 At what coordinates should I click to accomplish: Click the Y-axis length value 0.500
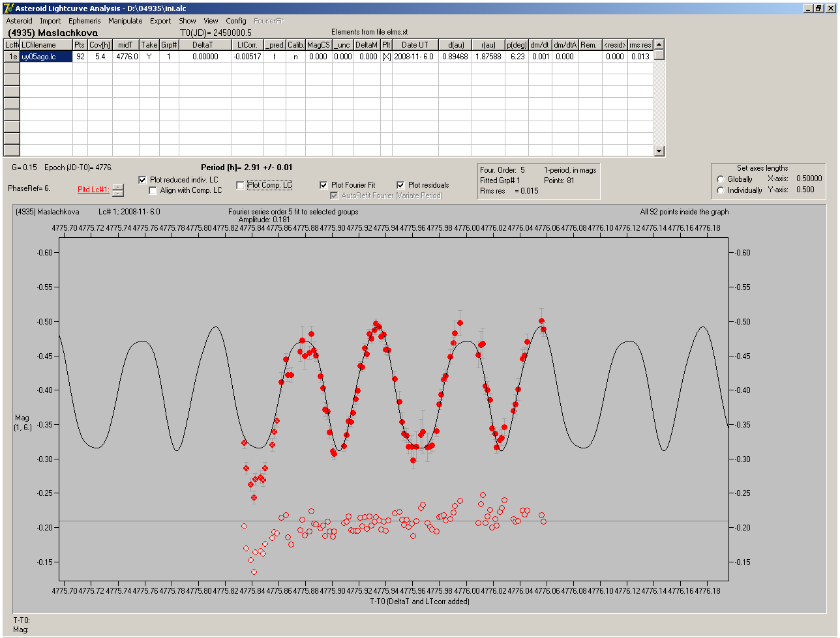[805, 190]
